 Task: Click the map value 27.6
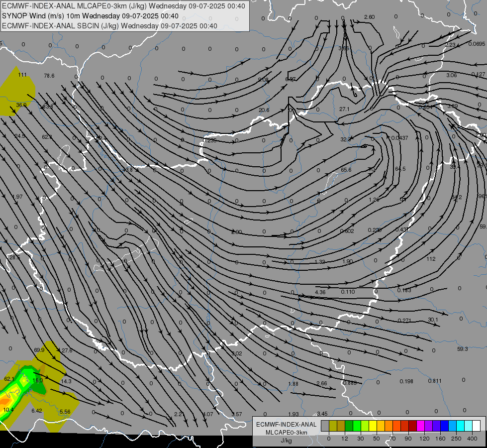coord(67,350)
